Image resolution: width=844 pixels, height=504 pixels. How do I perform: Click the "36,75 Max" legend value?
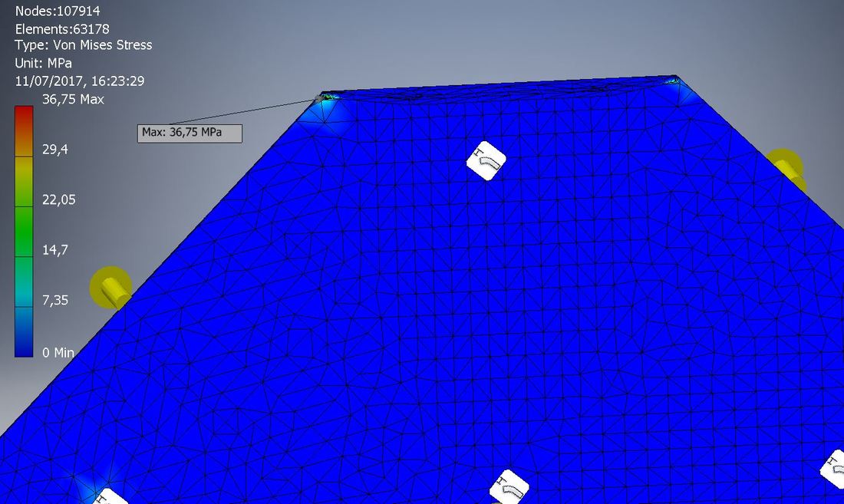pos(73,100)
